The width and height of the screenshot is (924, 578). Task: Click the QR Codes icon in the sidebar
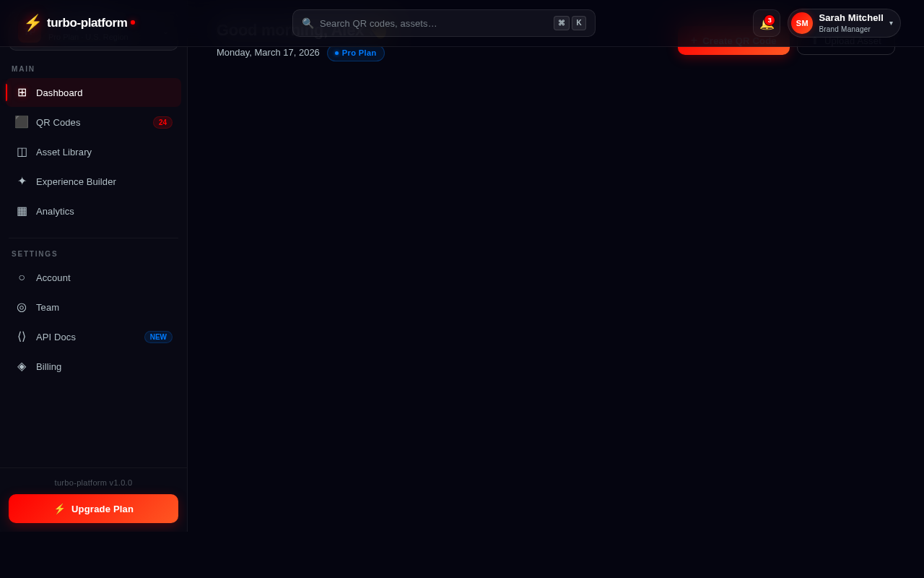point(22,122)
